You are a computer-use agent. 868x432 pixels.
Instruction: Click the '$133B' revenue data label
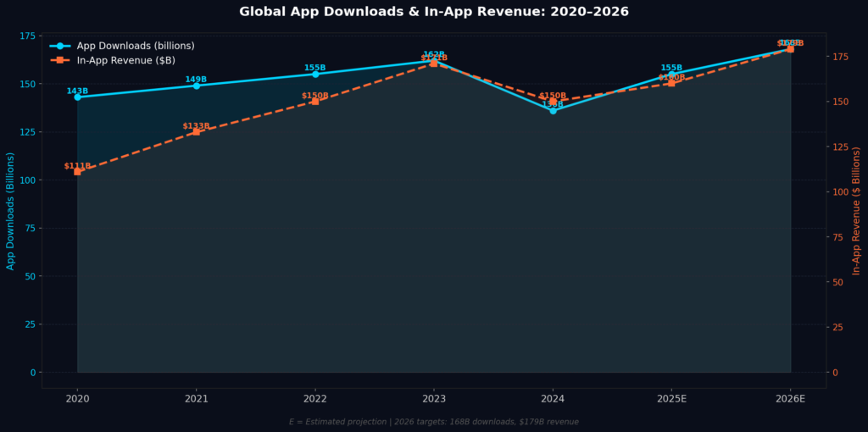tap(197, 126)
